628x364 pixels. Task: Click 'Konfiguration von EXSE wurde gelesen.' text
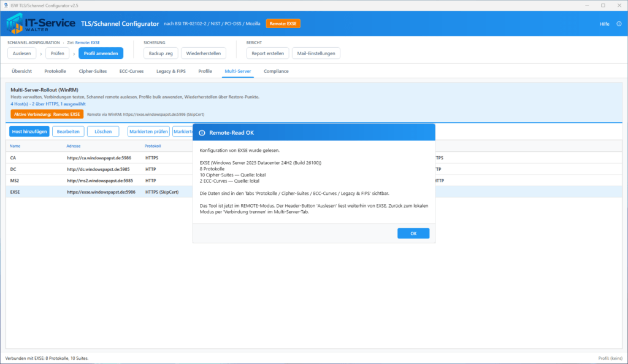(x=240, y=150)
